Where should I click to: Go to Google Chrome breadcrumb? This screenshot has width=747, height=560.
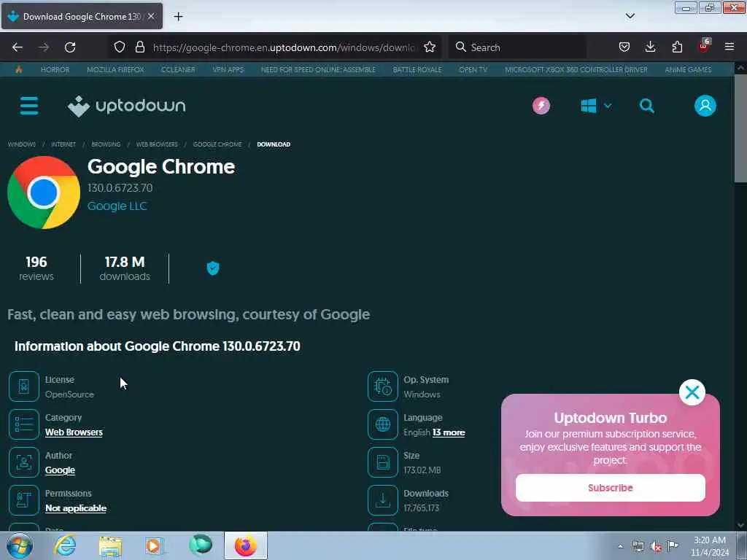(217, 144)
